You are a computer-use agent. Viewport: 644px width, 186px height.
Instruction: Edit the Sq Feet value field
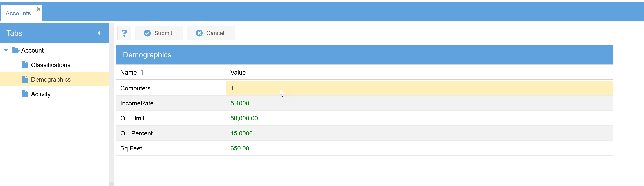(x=419, y=148)
